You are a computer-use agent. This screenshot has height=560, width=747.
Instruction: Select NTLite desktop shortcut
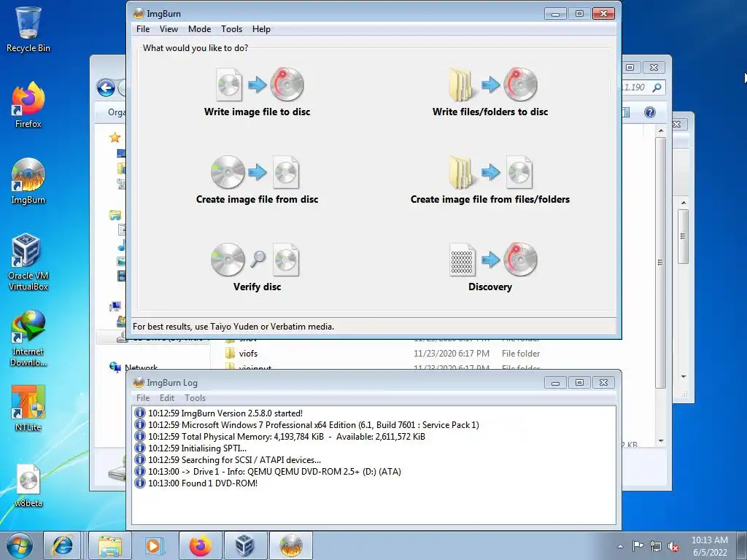pos(28,408)
